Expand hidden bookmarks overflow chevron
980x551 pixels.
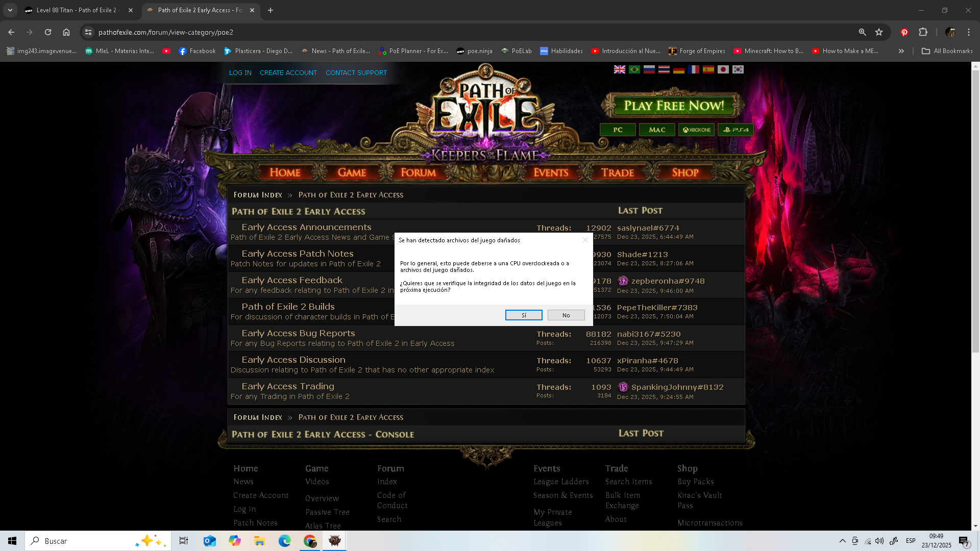901,51
